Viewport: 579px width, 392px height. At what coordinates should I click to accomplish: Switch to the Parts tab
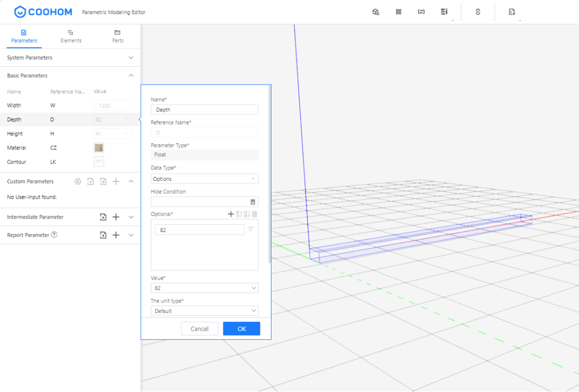coord(118,36)
